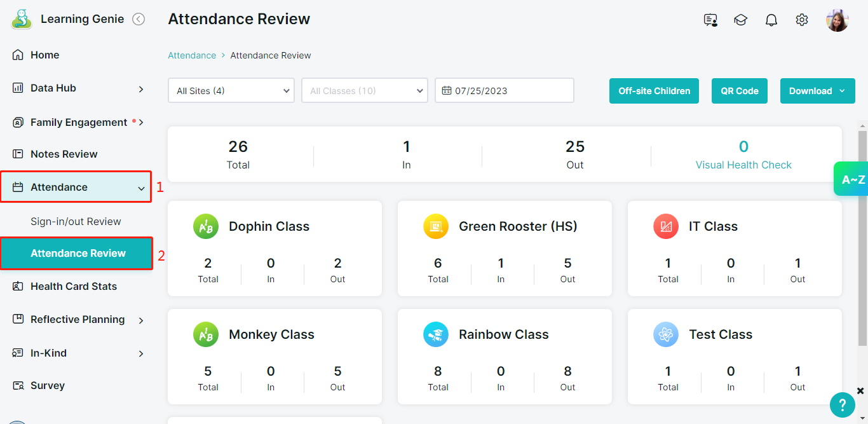Open the Dophin Class card title
The height and width of the screenshot is (424, 868).
[x=269, y=226]
